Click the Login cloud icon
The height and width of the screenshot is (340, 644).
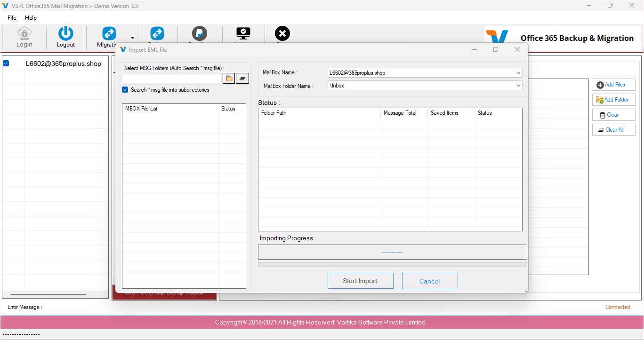pos(24,33)
